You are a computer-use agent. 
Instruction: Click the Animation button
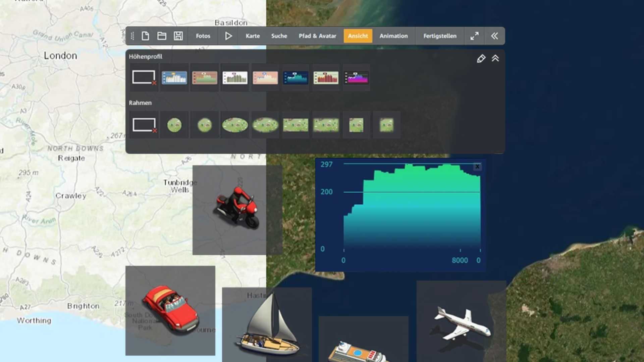pyautogui.click(x=393, y=36)
